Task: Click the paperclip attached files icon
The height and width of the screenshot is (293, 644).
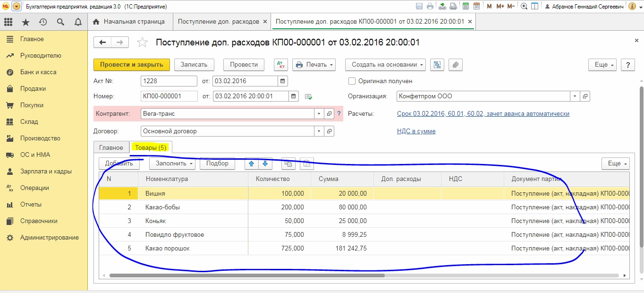Action: pos(455,65)
